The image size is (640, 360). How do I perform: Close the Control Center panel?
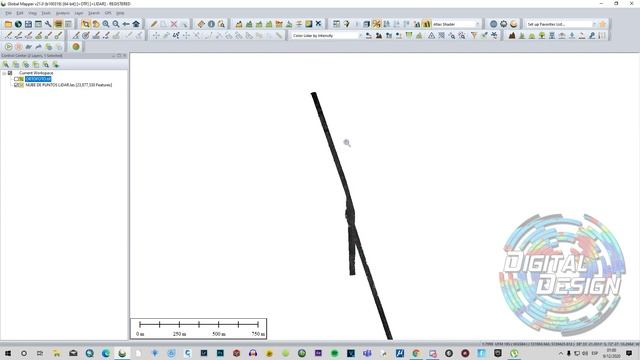click(x=125, y=56)
